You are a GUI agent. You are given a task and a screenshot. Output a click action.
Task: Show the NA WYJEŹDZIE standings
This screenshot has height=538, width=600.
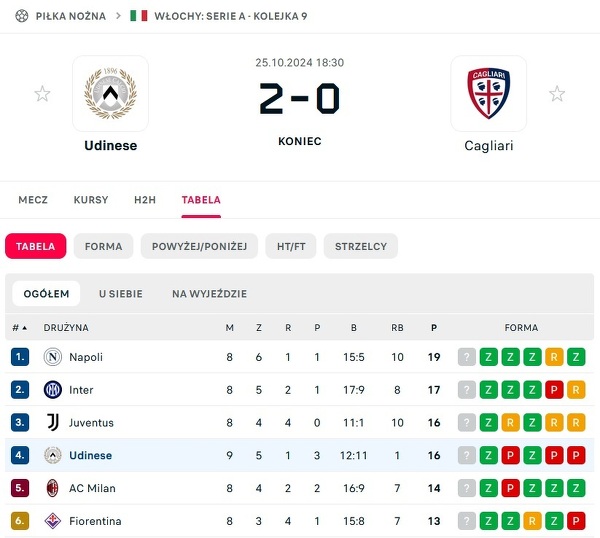[209, 294]
